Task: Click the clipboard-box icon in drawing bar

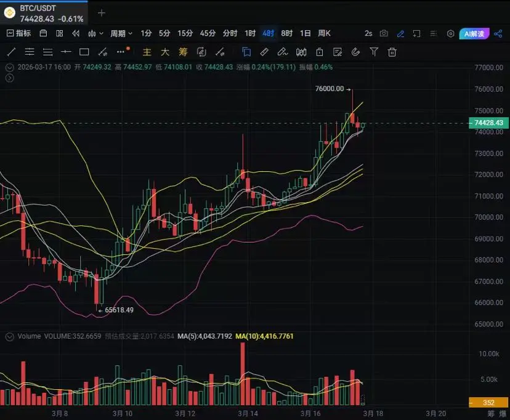Action: click(x=320, y=52)
